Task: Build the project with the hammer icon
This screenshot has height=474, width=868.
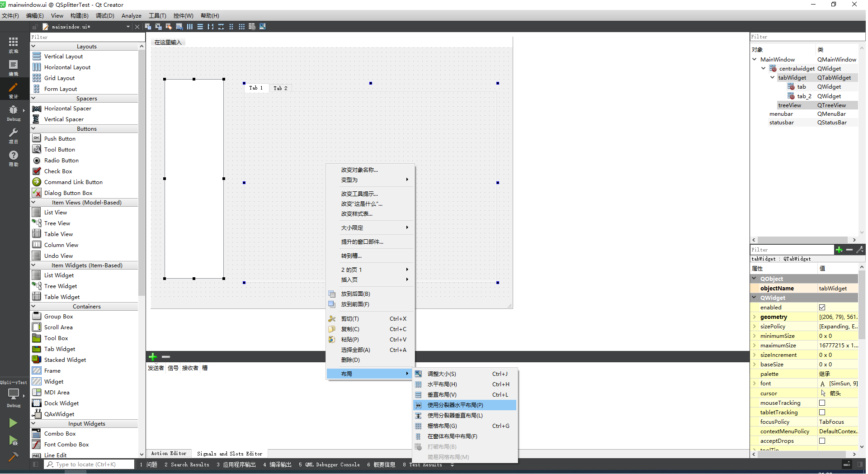Action: click(13, 457)
